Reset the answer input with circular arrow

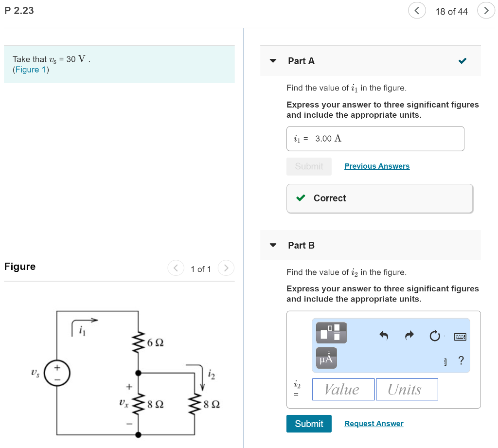435,335
